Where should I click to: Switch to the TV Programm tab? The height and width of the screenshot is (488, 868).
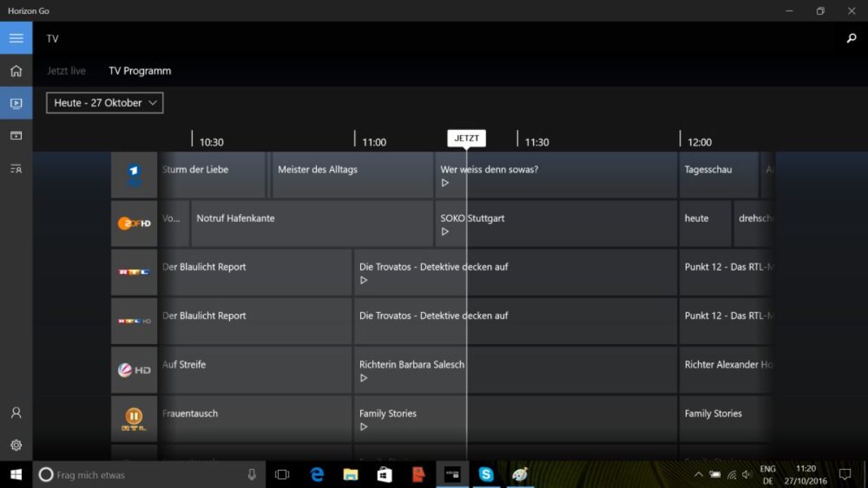[140, 71]
